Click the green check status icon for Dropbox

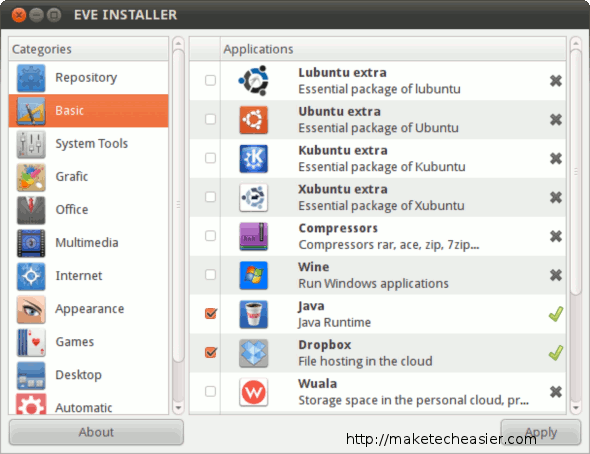coord(556,353)
